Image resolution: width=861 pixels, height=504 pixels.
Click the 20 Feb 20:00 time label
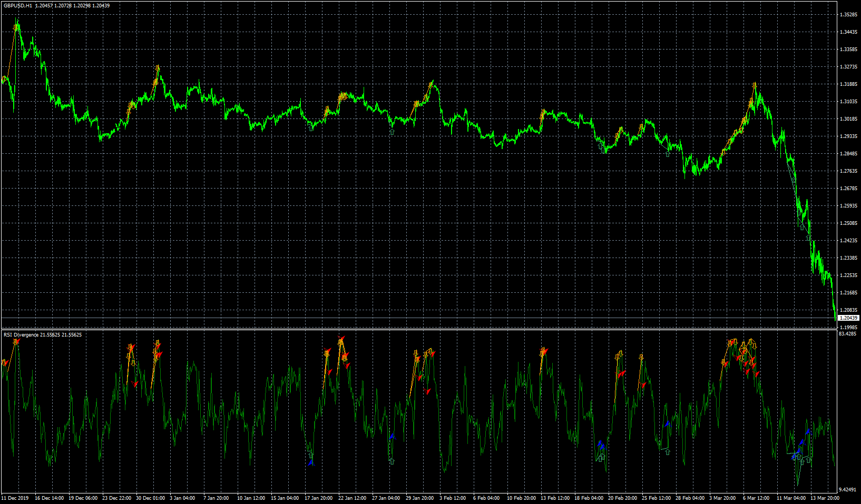point(622,498)
